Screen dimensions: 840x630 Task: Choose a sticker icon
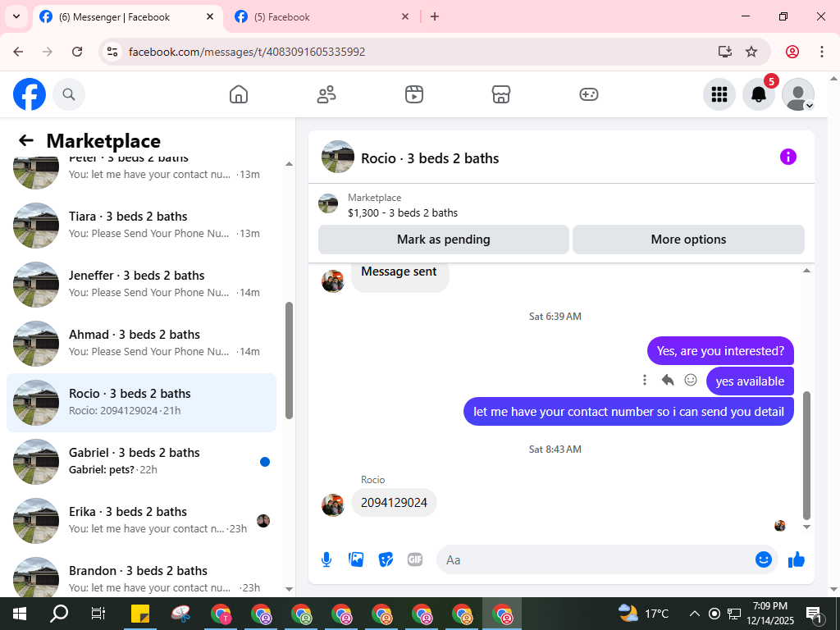point(386,559)
